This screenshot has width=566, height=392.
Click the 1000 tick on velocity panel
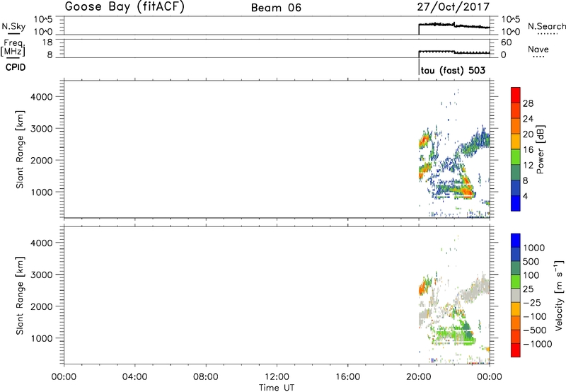tap(42, 338)
